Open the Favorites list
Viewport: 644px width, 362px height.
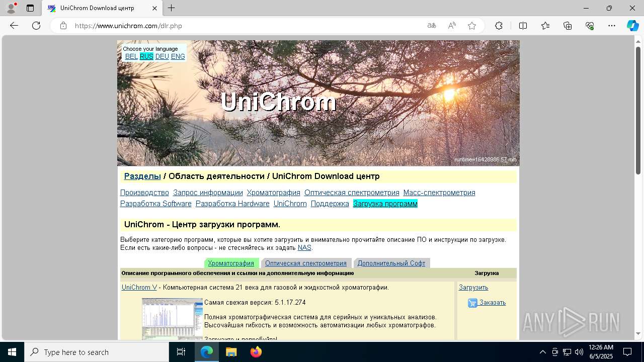point(545,26)
